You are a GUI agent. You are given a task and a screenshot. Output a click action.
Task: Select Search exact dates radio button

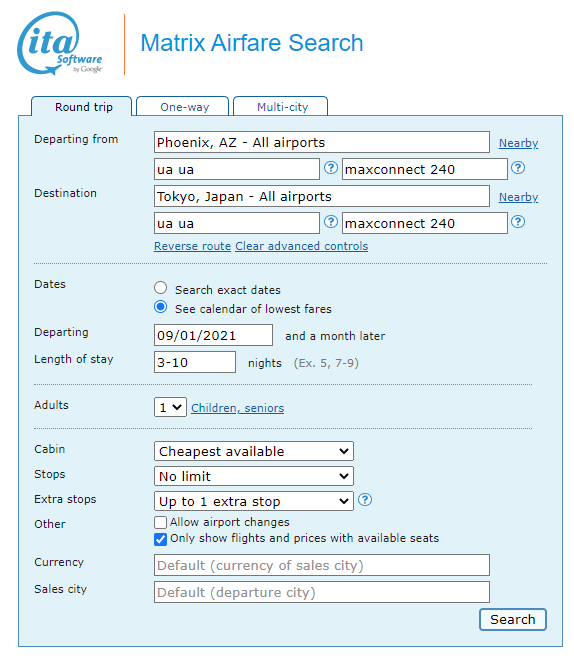click(x=161, y=288)
